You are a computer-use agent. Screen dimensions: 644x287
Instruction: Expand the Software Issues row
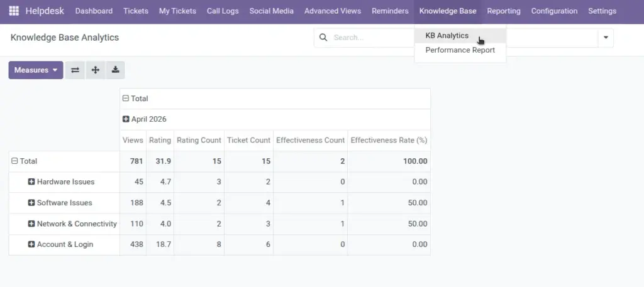(x=60, y=203)
